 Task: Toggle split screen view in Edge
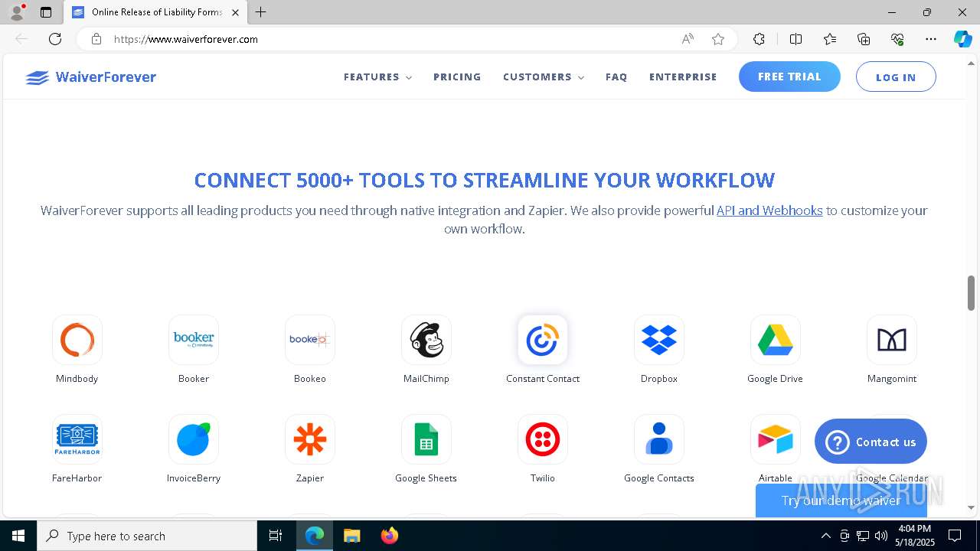pos(795,39)
